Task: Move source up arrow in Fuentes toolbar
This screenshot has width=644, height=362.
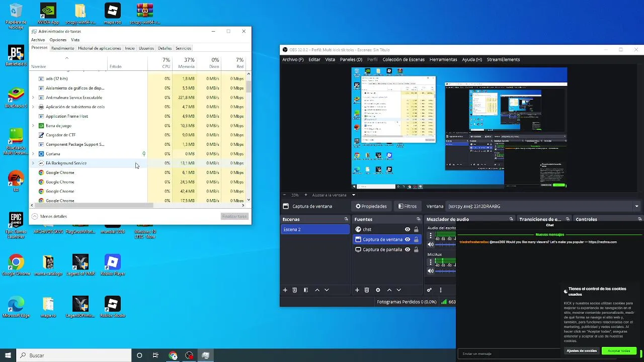Action: 389,290
